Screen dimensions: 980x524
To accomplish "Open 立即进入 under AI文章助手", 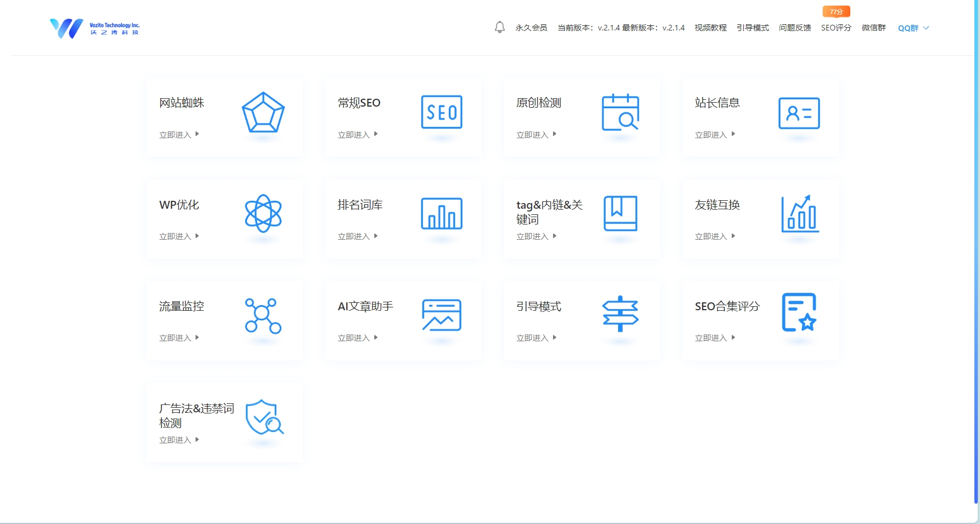I will (x=354, y=337).
